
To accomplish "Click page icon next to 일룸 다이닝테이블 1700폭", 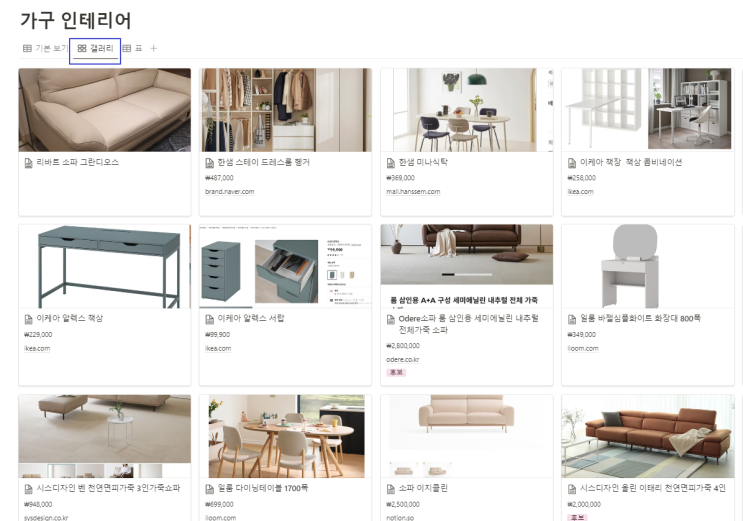I will pyautogui.click(x=209, y=489).
